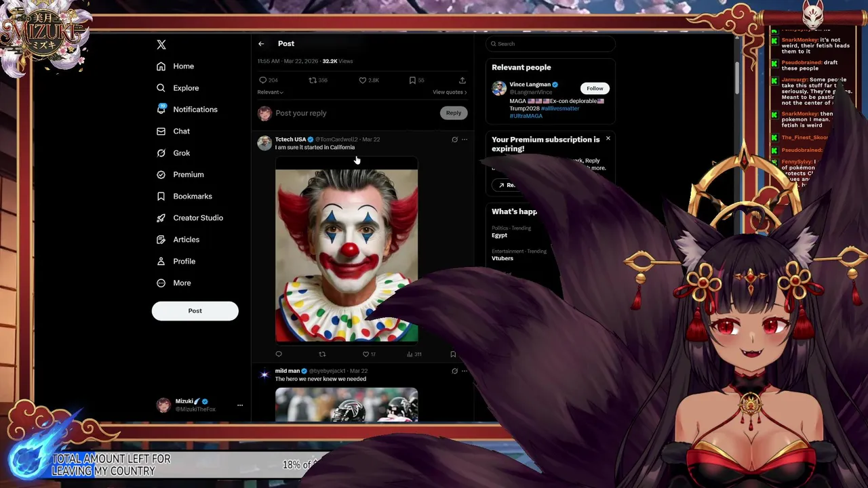Open Notifications in the sidebar
The width and height of the screenshot is (868, 488).
[x=186, y=110]
